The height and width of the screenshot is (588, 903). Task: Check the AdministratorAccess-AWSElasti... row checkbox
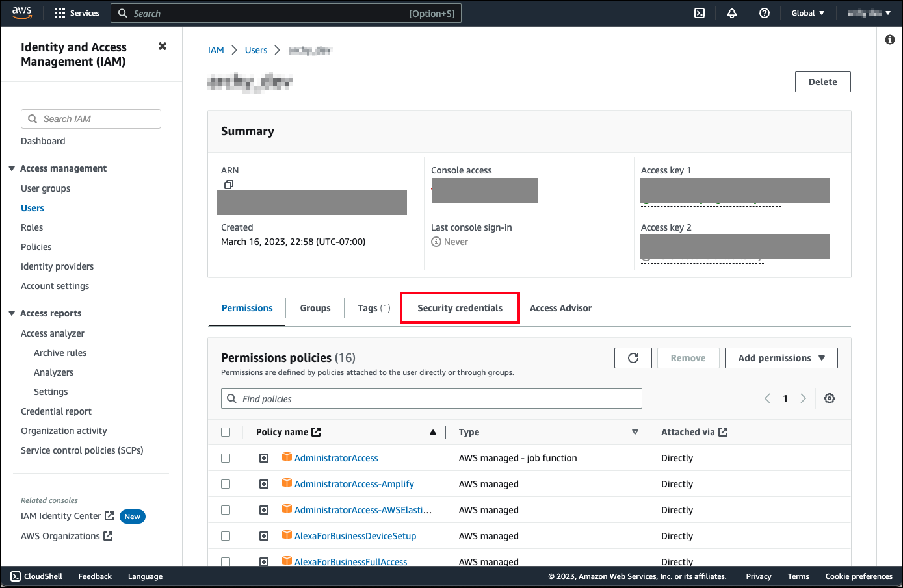[226, 510]
